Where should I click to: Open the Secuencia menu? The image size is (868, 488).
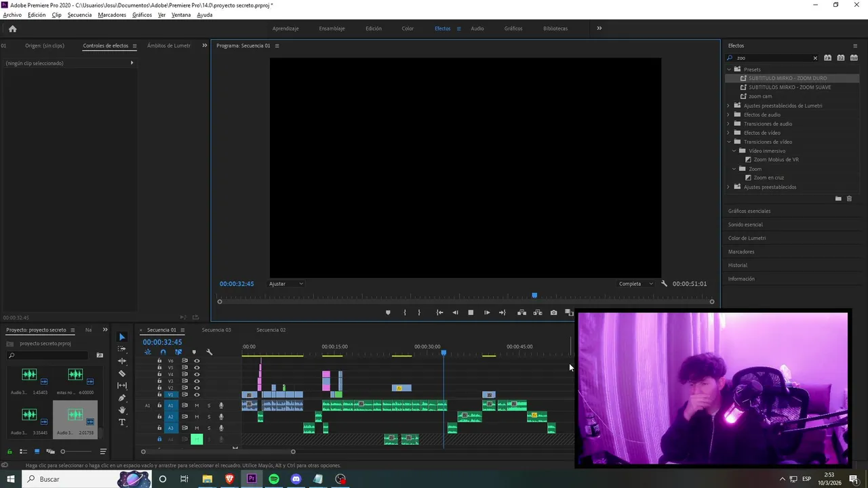tap(79, 15)
